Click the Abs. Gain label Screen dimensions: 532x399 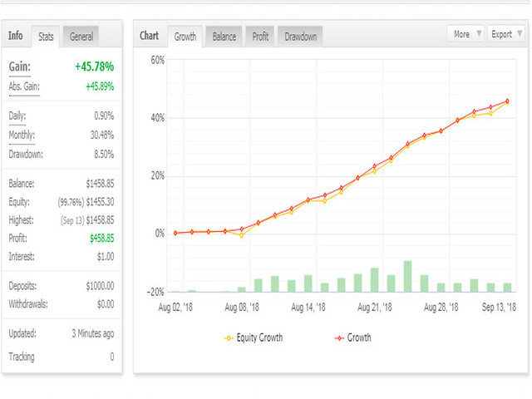pos(24,86)
